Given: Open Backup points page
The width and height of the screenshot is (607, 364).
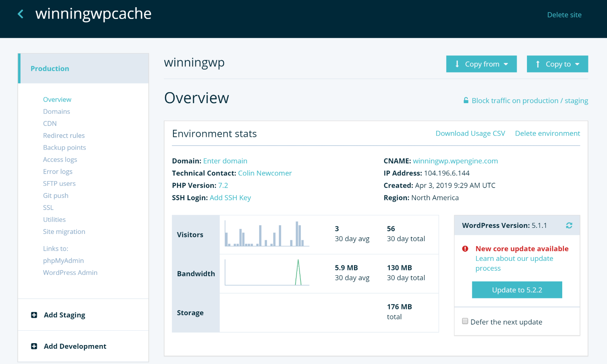Looking at the screenshot, I should (64, 147).
